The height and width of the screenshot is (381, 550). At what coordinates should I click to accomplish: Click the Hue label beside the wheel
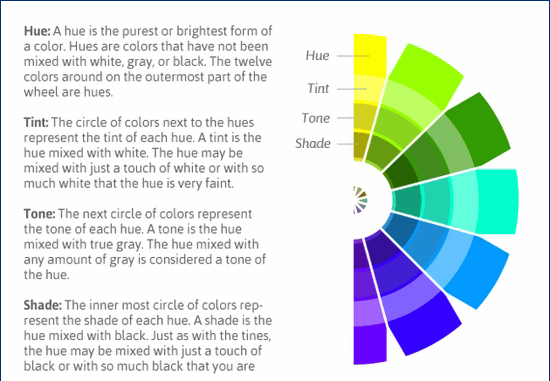[x=317, y=55]
